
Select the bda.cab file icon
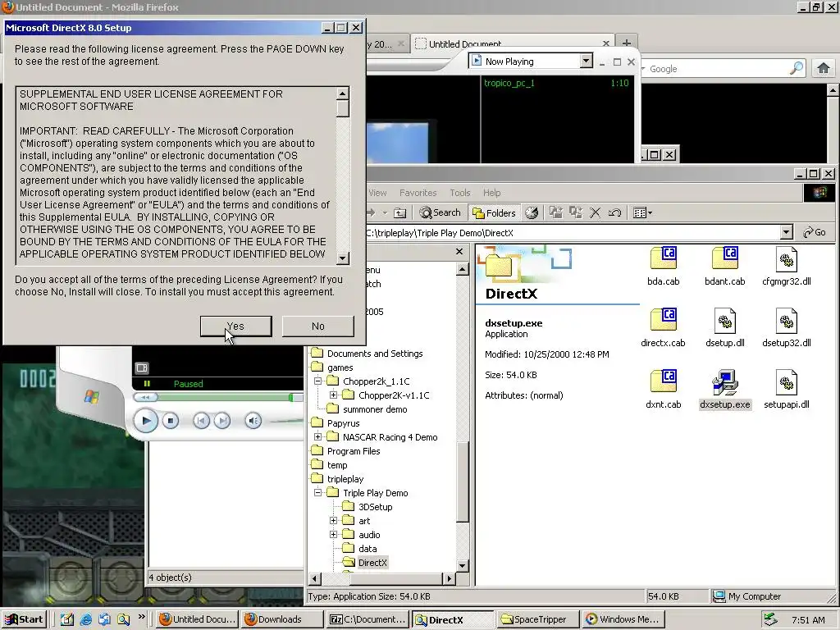click(x=663, y=267)
